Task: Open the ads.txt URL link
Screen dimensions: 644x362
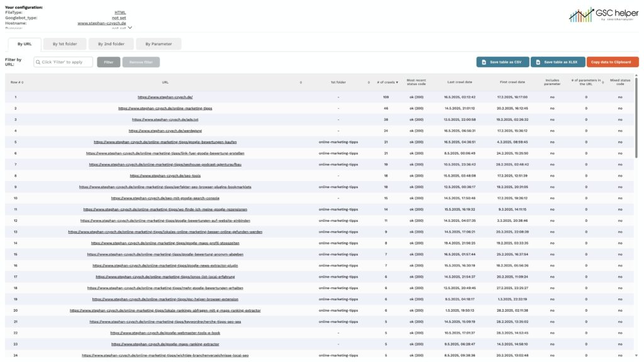Action: click(x=165, y=119)
